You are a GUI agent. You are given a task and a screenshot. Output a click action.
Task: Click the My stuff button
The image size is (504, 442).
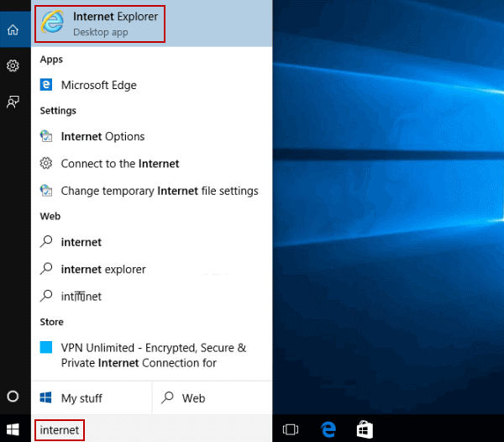click(92, 398)
